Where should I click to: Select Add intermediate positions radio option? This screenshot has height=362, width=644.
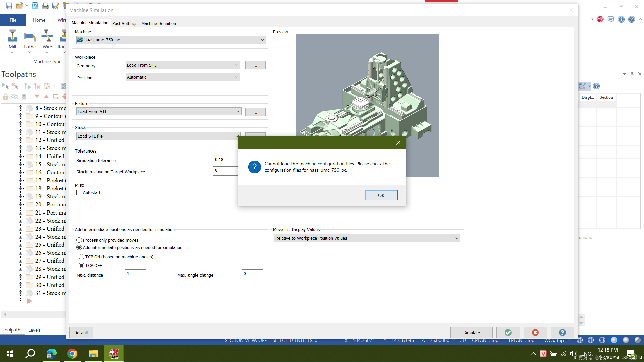coord(79,247)
